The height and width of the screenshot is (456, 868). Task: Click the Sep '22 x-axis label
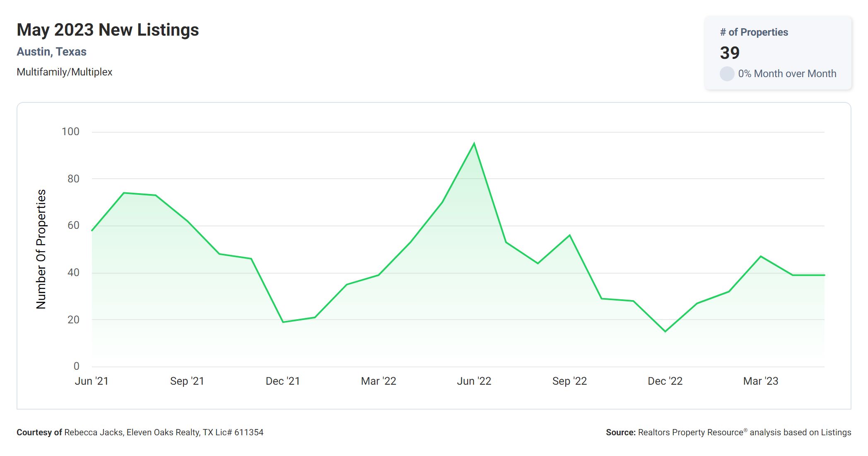(569, 381)
